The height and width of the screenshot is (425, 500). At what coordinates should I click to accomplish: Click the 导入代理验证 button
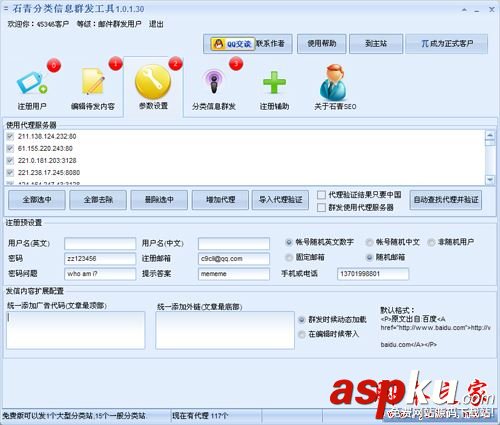click(280, 200)
